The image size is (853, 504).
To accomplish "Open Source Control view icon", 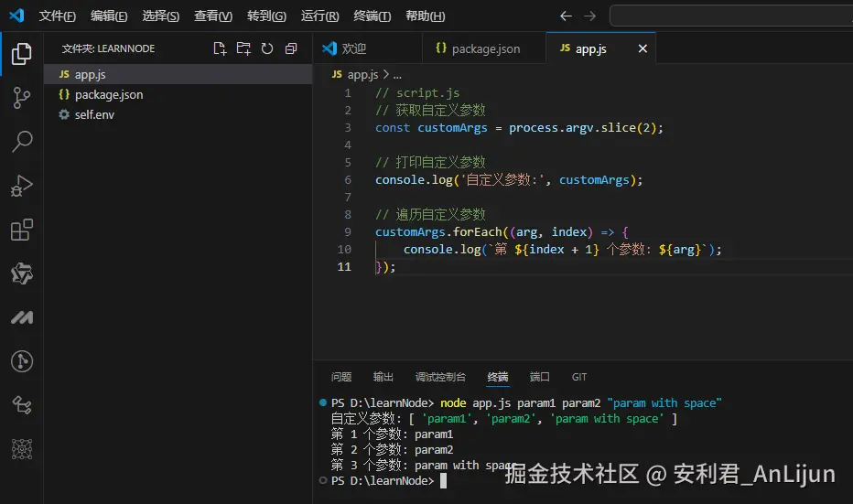I will (22, 98).
